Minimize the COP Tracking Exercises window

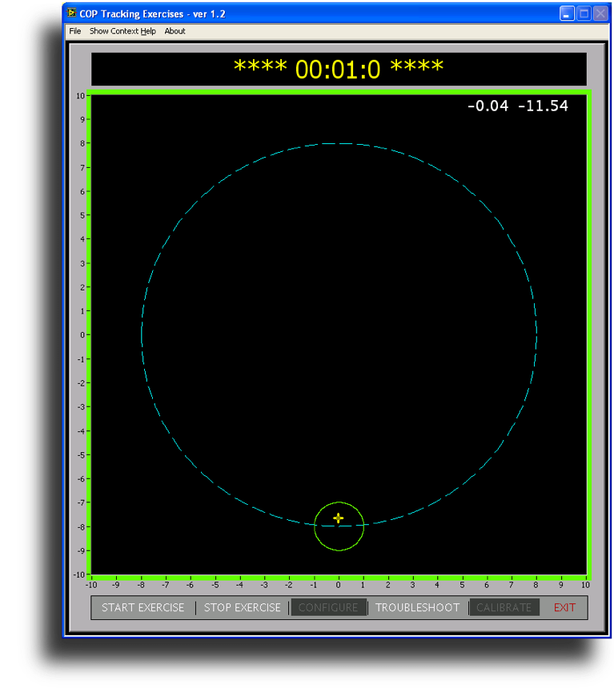coord(567,14)
